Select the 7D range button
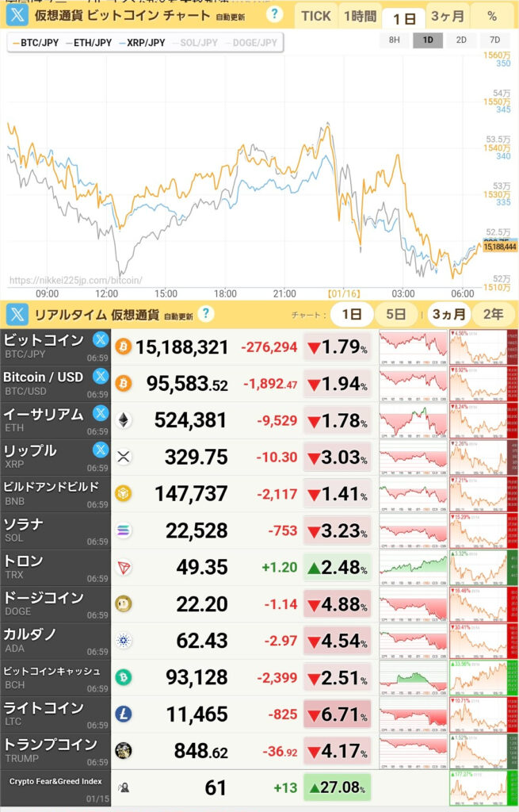Viewport: 519px width, 812px height. pyautogui.click(x=494, y=40)
